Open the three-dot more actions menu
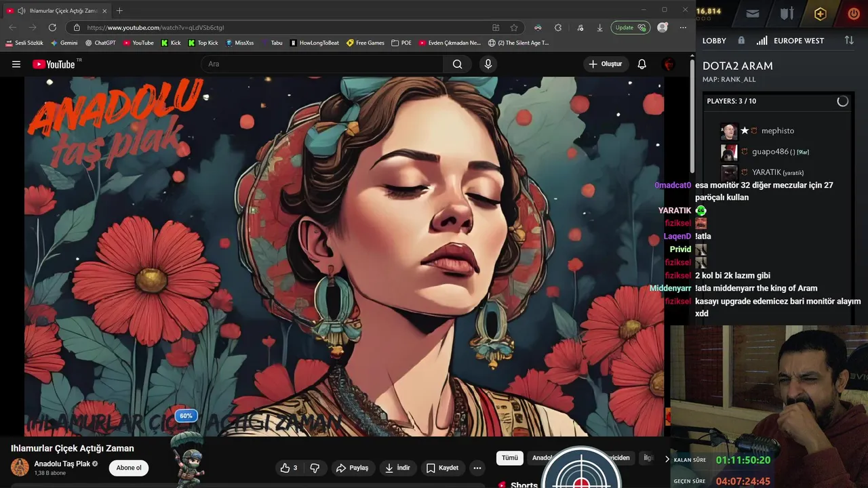Screen dimensions: 868x488 pos(477,468)
